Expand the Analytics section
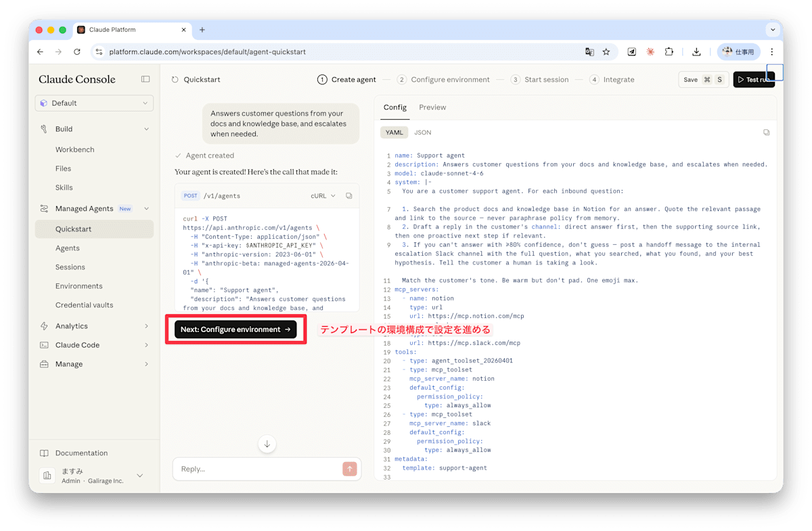 147,326
